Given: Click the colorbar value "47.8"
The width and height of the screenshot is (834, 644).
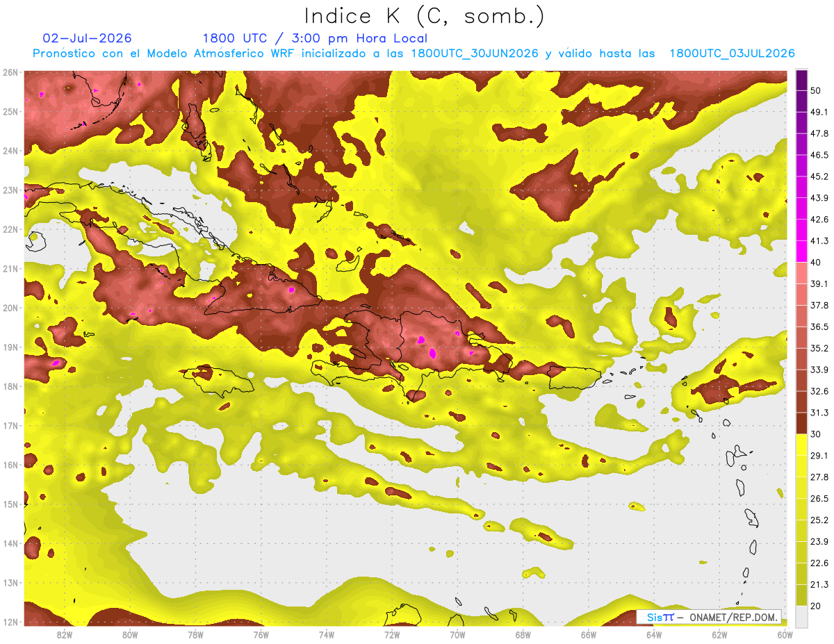Looking at the screenshot, I should 820,133.
